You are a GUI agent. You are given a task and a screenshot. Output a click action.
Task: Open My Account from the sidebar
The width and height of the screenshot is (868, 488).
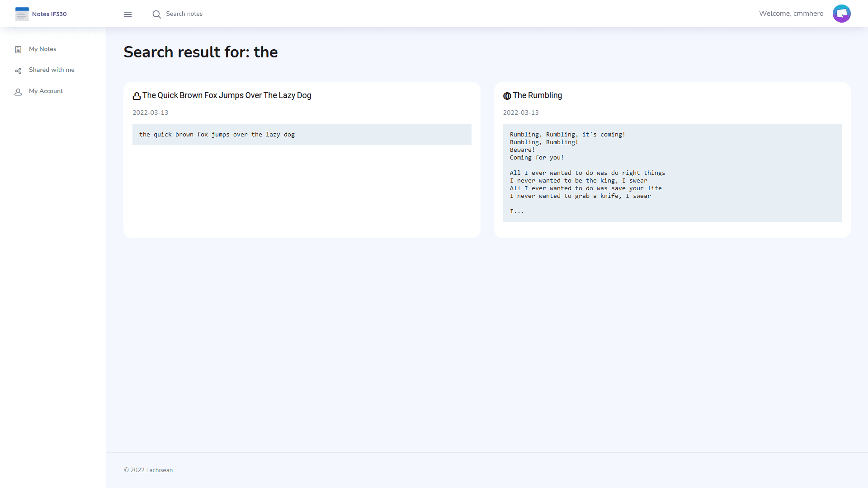click(x=46, y=91)
